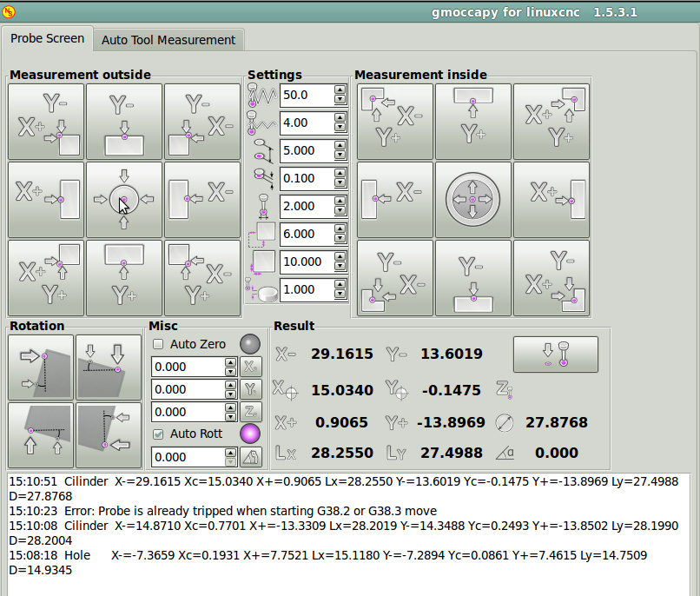Select diameter result value 27.8768

556,422
